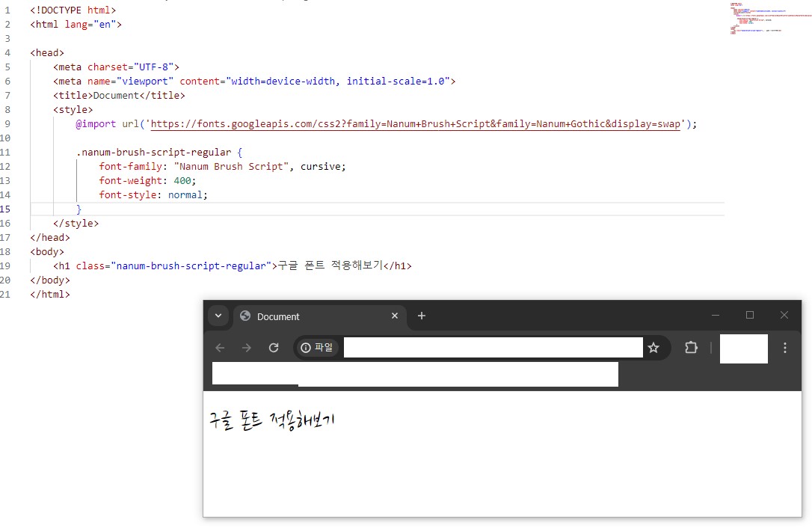Click the meta charset UTF-8 line
812x531 pixels.
click(x=116, y=67)
